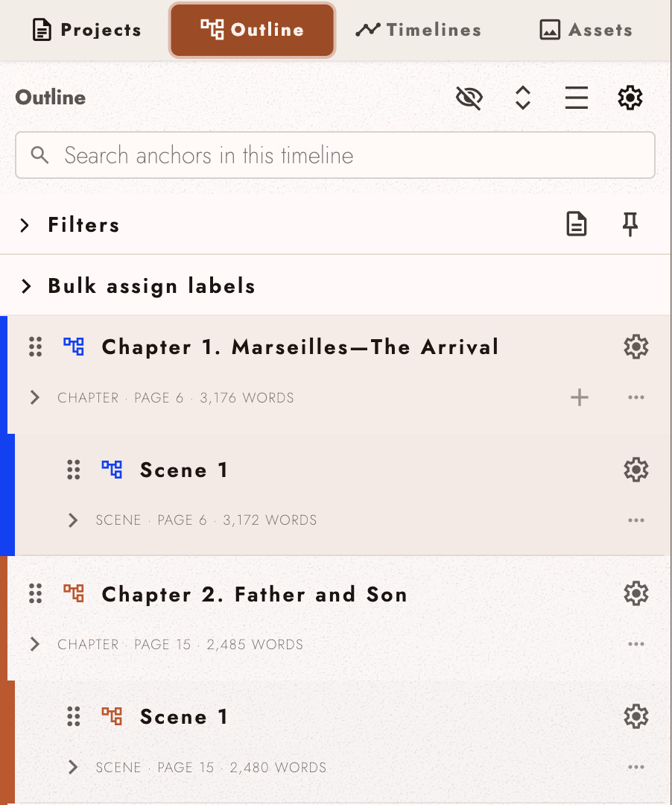
Task: Click the orange color bar of Chapter 2
Action: pos(4,618)
